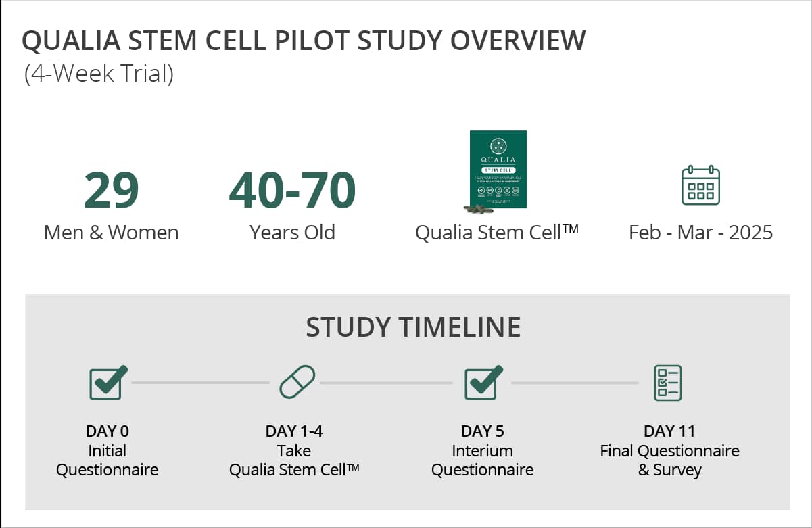This screenshot has width=812, height=528.
Task: Click the Qualia Stem Cell™ product caption
Action: point(497,233)
